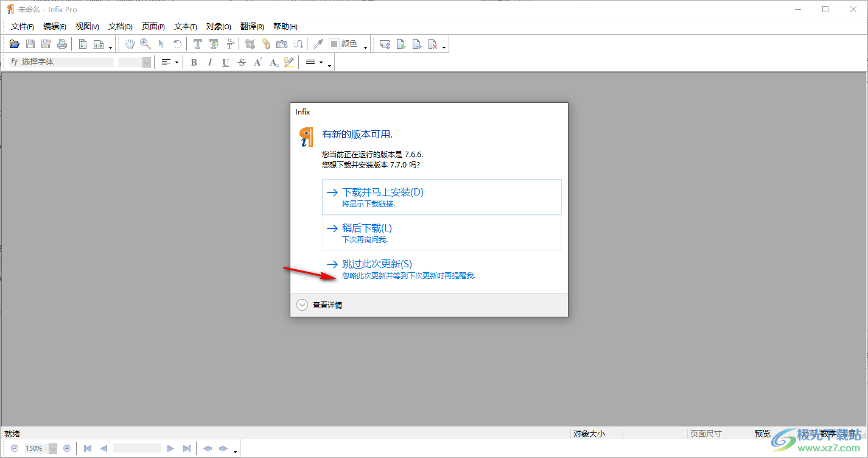This screenshot has height=458, width=868.
Task: Click the text highlight marker icon
Action: click(289, 62)
